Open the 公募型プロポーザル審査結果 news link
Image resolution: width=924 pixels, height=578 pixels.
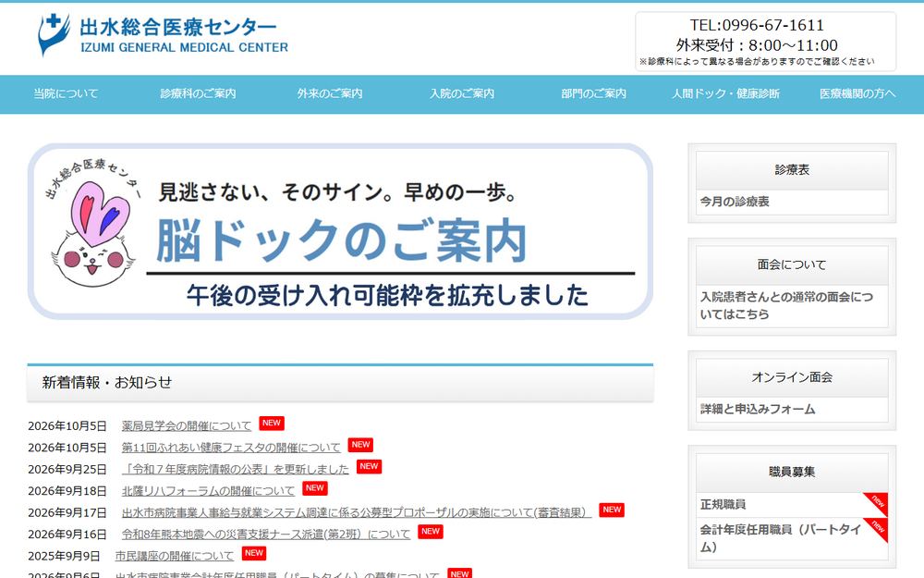[356, 512]
